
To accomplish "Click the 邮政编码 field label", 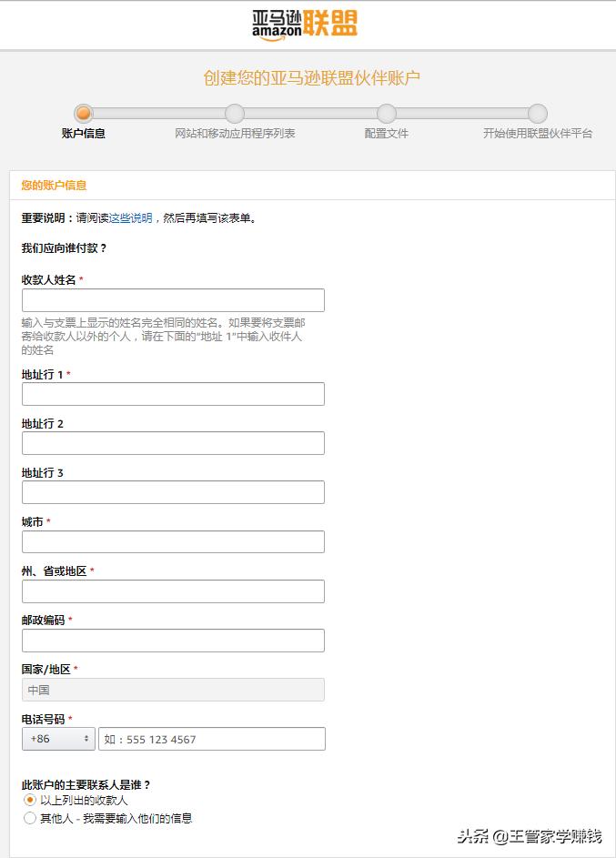I will click(x=43, y=620).
